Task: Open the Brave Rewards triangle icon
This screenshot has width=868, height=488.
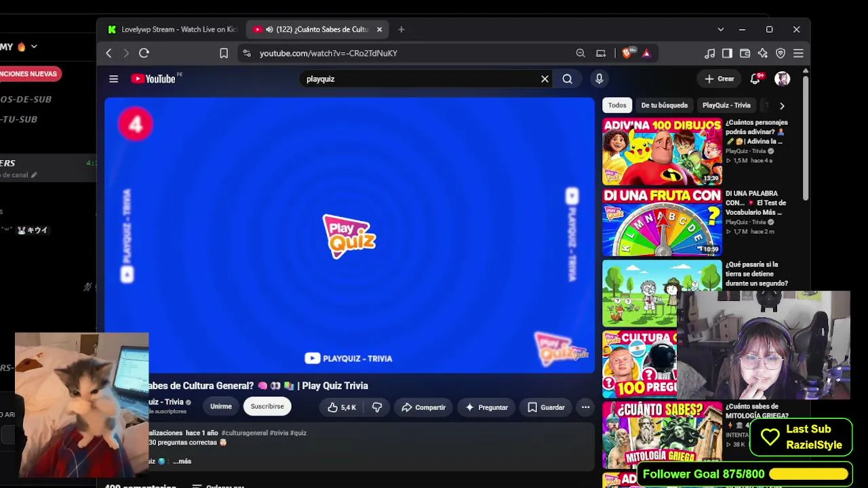Action: coord(646,53)
